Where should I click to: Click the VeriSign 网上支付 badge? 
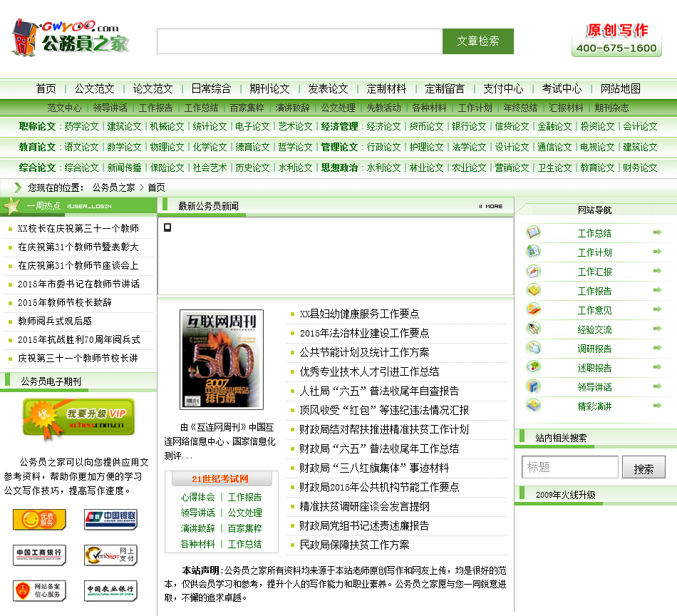coord(110,555)
